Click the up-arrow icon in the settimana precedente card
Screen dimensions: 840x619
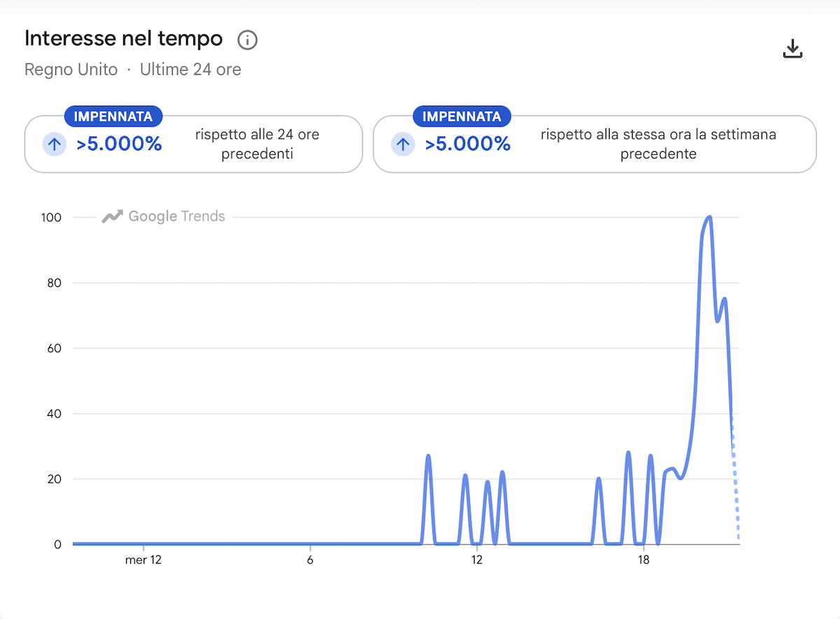(402, 145)
